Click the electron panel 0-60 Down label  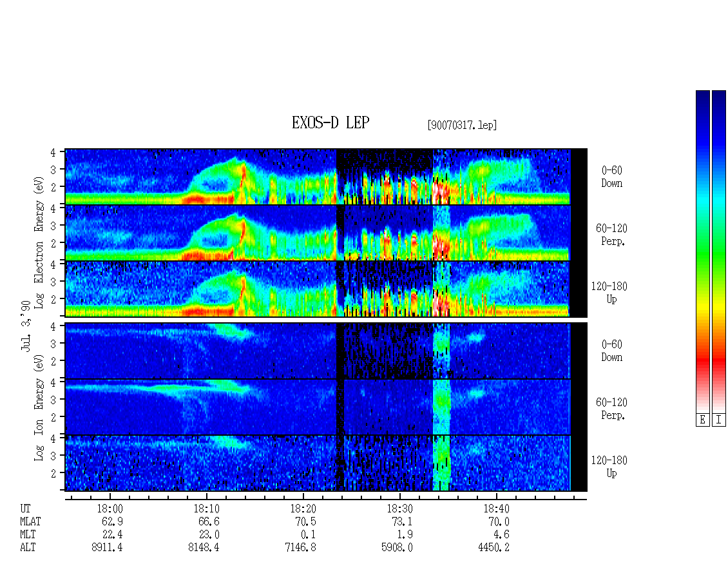(x=612, y=177)
